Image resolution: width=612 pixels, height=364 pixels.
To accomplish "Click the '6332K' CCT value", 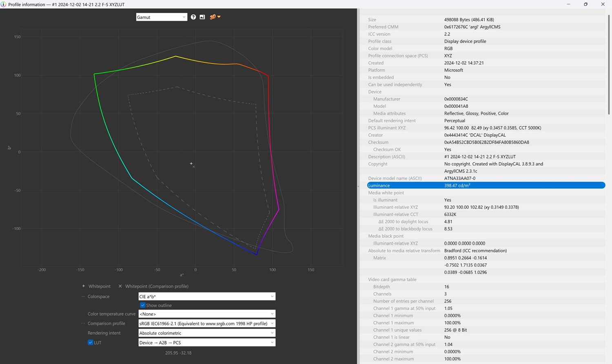I will point(450,214).
